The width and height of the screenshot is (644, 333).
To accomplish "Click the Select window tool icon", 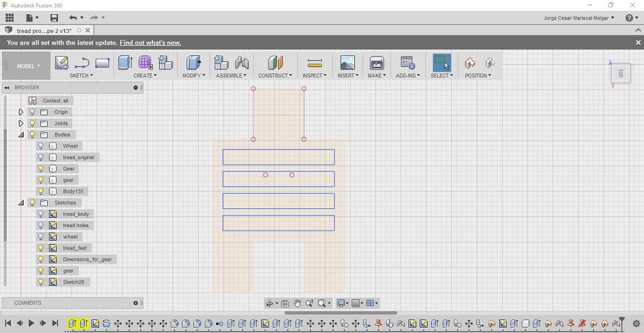I will pos(441,63).
